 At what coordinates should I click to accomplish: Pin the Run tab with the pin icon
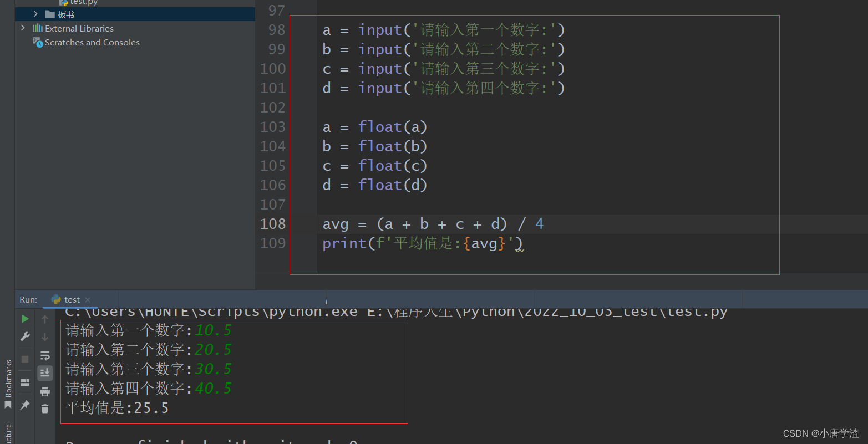click(25, 405)
